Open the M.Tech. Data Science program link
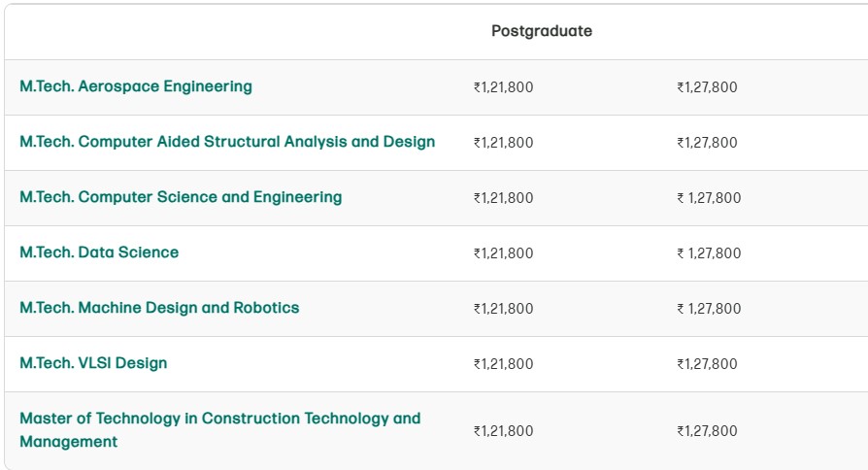 coord(99,252)
